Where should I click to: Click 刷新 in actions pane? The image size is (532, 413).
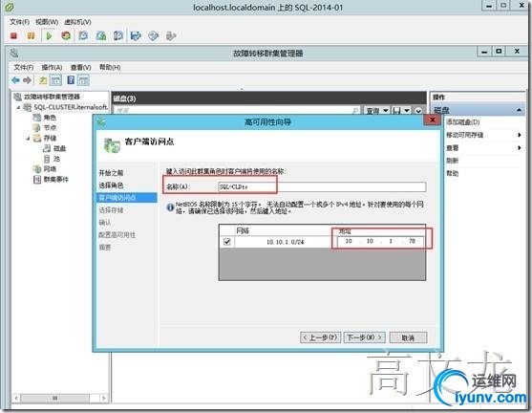pyautogui.click(x=453, y=161)
